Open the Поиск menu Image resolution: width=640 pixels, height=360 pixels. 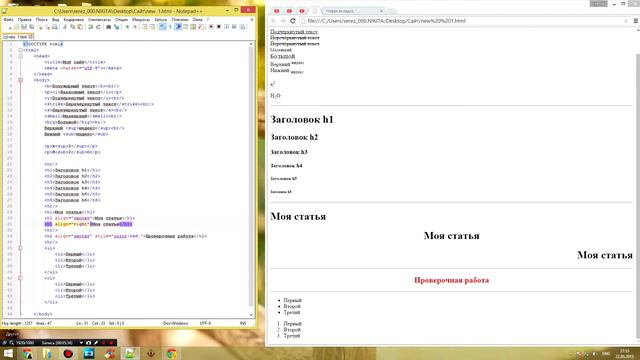point(42,20)
